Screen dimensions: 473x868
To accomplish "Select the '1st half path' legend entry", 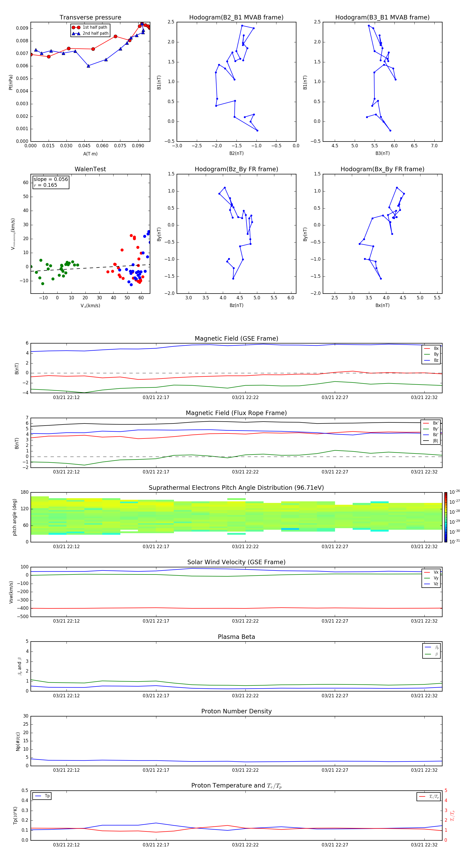I will tap(90, 27).
